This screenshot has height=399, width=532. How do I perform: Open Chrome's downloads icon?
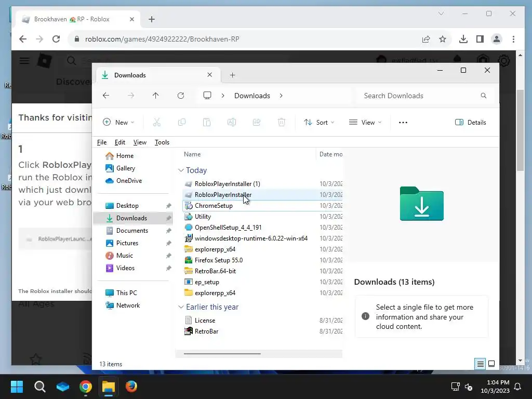click(463, 39)
